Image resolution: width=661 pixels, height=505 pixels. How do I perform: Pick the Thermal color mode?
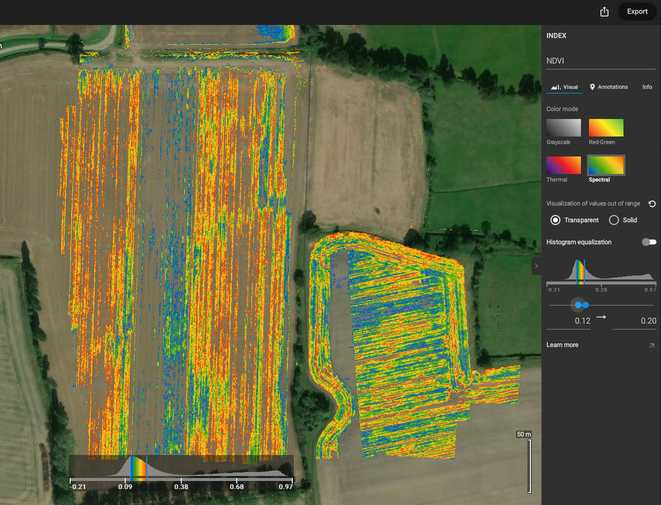click(563, 165)
